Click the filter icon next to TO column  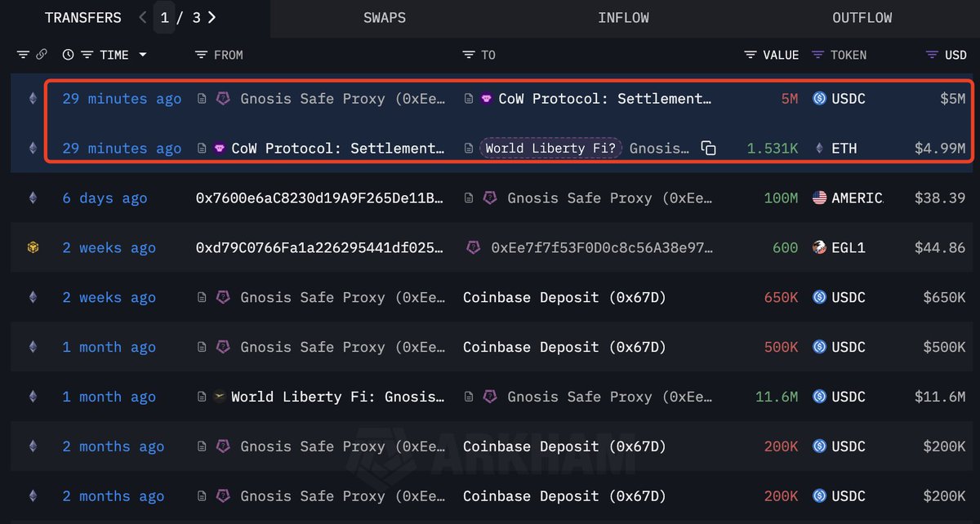click(469, 55)
